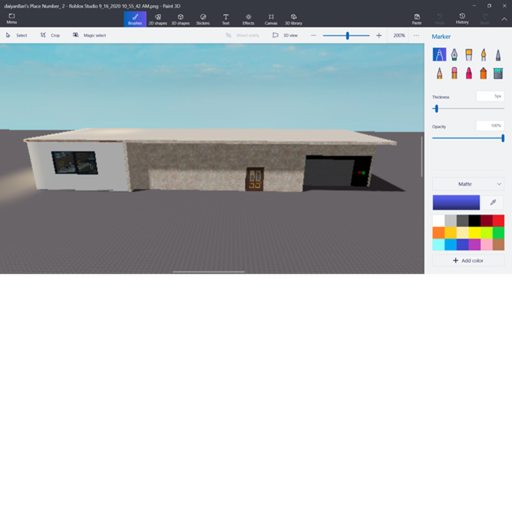Screen dimensions: 512x512
Task: Select the Pencil tool
Action: tap(439, 73)
